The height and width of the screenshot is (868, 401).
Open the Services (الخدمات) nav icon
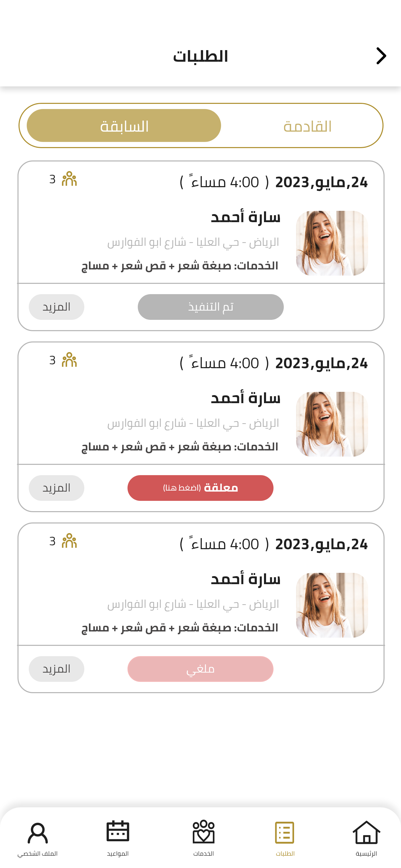pos(203,832)
